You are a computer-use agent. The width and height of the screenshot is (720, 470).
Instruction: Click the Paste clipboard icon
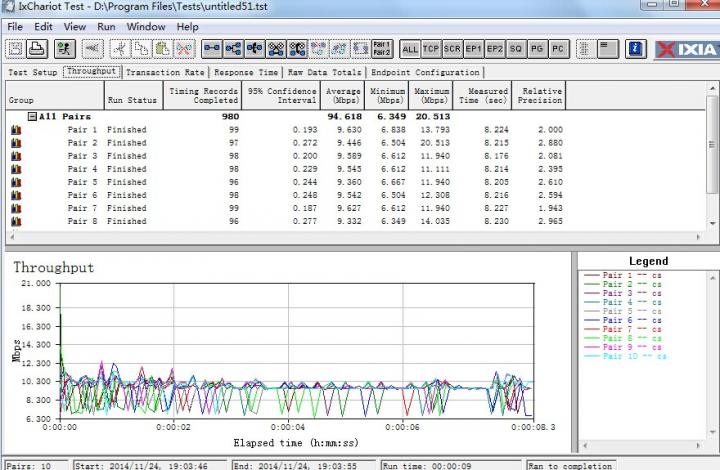tap(163, 49)
